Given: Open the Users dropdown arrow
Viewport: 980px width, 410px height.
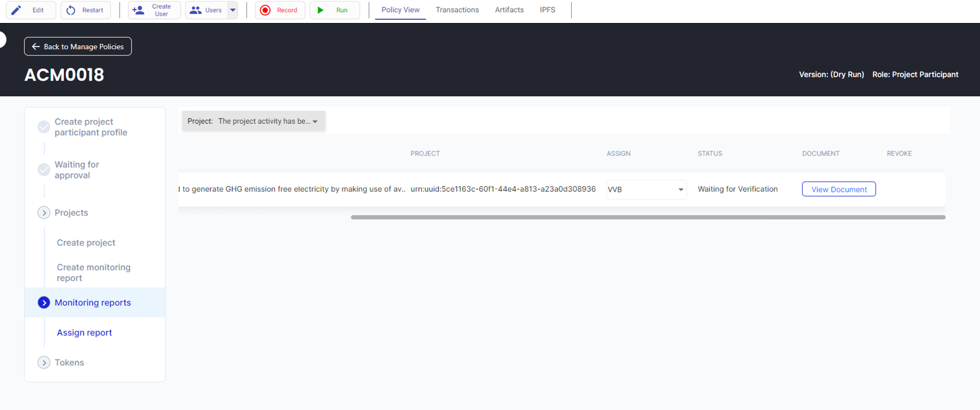Looking at the screenshot, I should coord(233,10).
